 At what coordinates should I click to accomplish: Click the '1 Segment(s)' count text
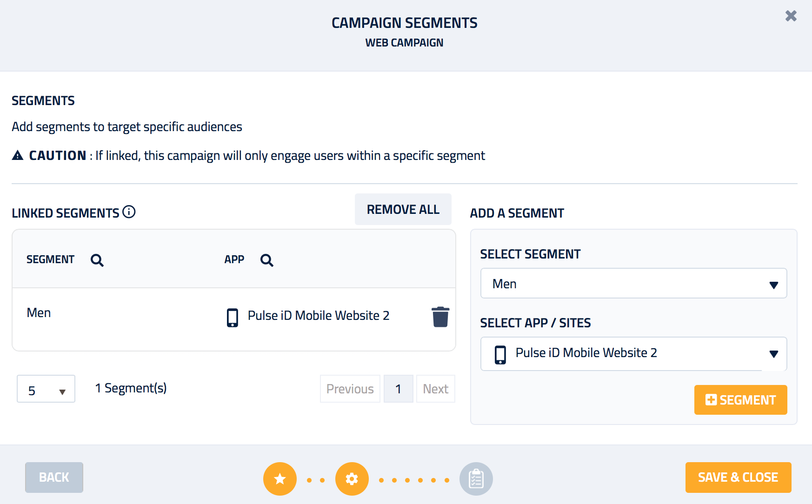(x=131, y=388)
